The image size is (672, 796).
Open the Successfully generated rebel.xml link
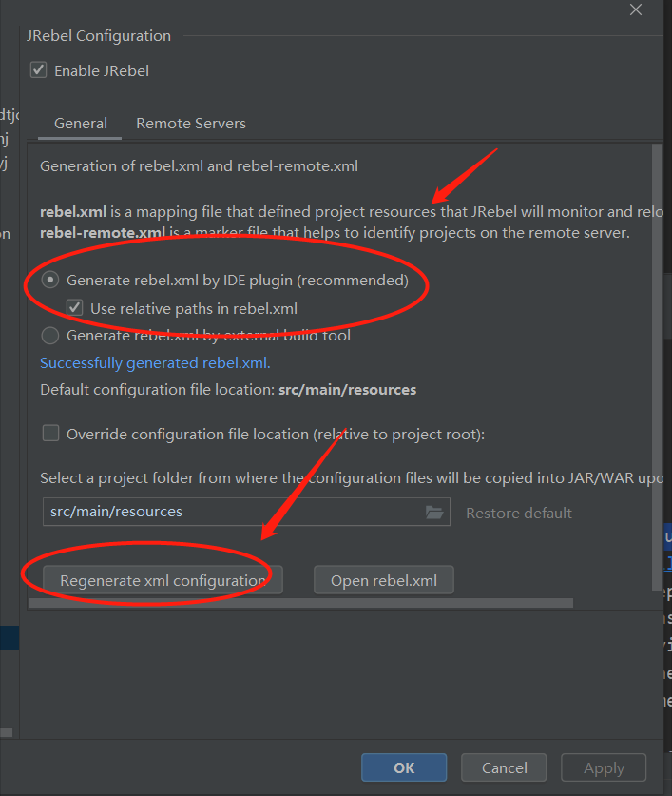155,362
